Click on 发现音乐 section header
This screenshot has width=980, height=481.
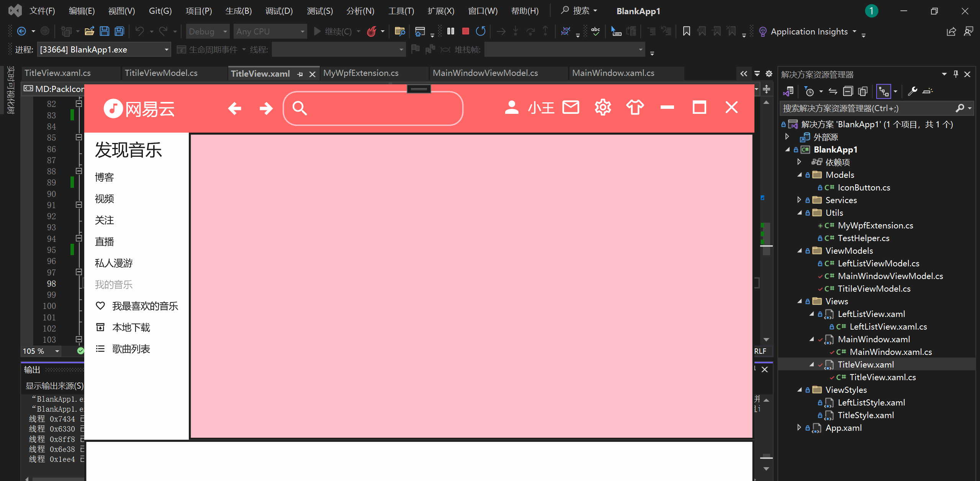129,149
